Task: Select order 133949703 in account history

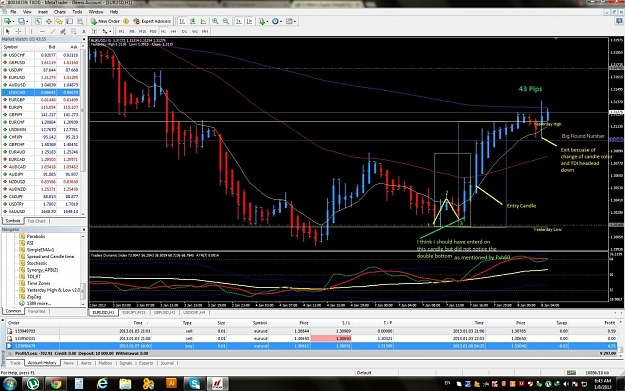Action: point(311,331)
